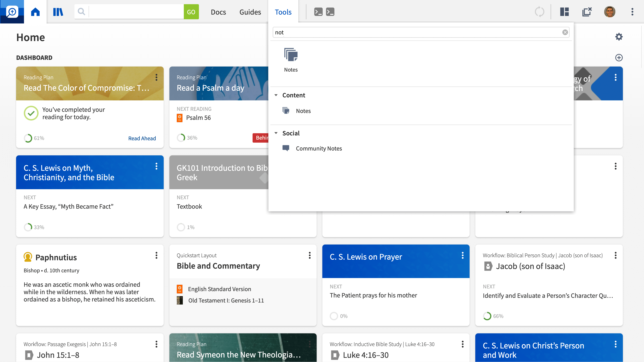The width and height of the screenshot is (644, 362).
Task: Open options for Luke 4:16–30 workflow card
Action: 463,344
